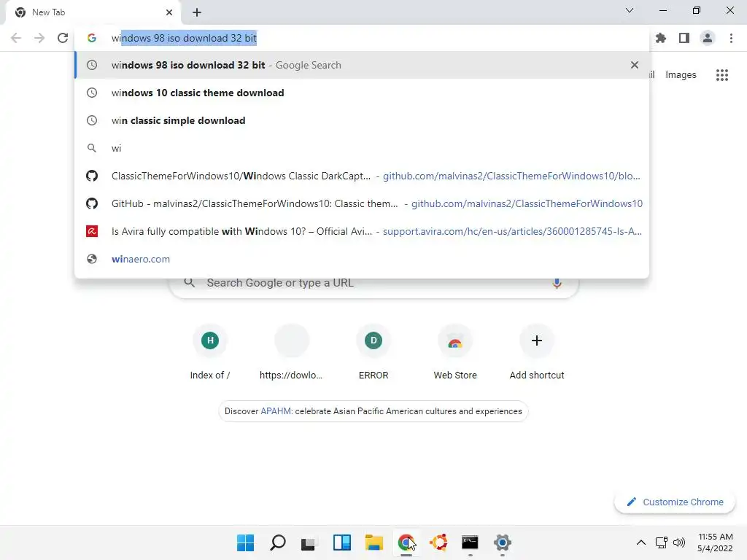The width and height of the screenshot is (747, 560).
Task: Click the Customize Chrome button
Action: coord(675,502)
